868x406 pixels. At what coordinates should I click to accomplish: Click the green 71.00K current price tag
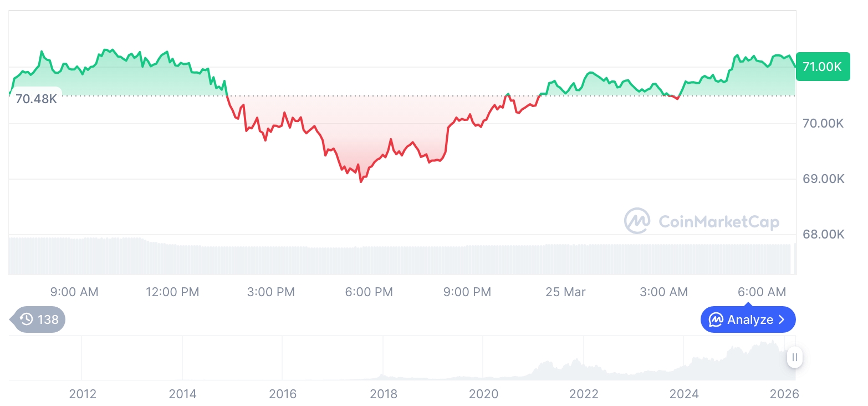tap(823, 67)
